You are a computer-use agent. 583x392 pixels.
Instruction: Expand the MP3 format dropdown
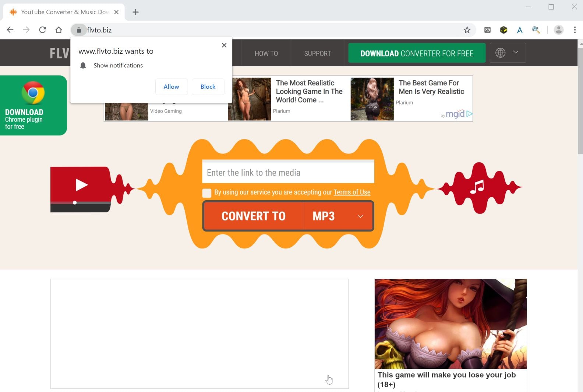click(x=338, y=216)
